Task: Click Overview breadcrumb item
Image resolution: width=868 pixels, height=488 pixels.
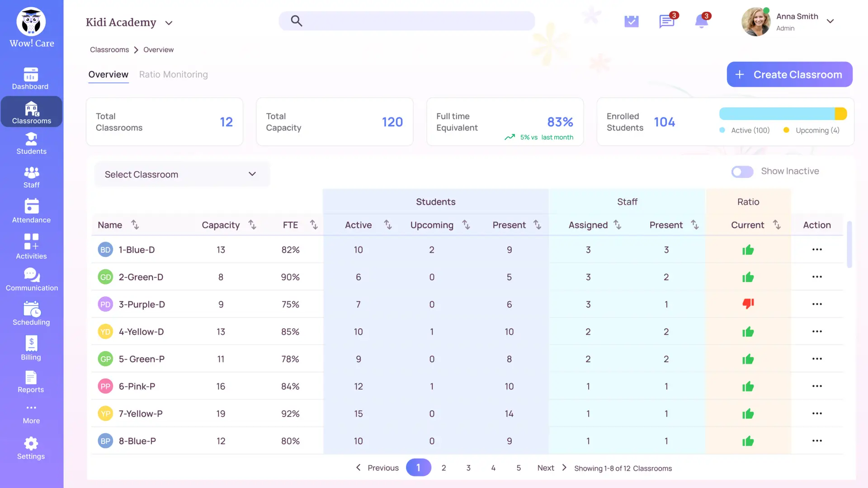Action: tap(158, 50)
